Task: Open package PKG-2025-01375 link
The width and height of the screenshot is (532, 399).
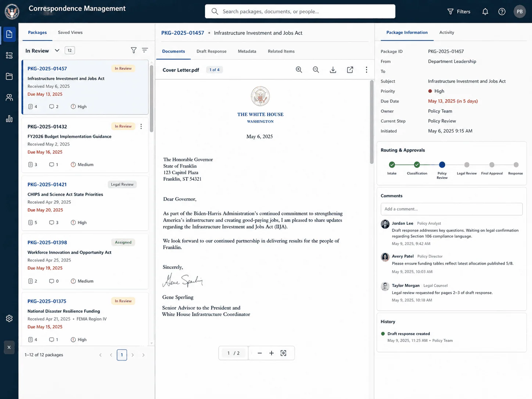Action: click(47, 301)
